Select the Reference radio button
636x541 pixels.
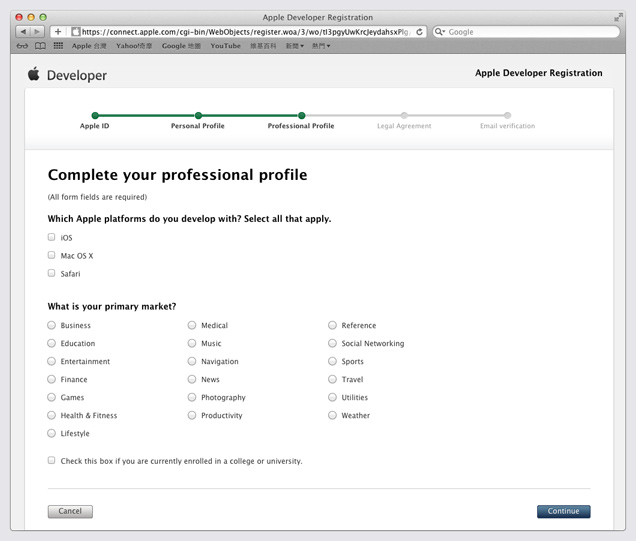click(x=333, y=325)
